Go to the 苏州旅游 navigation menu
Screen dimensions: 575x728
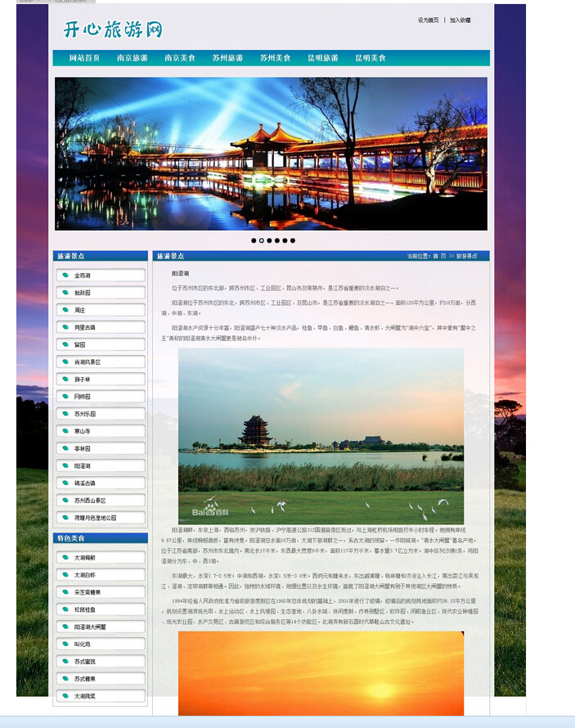(227, 58)
